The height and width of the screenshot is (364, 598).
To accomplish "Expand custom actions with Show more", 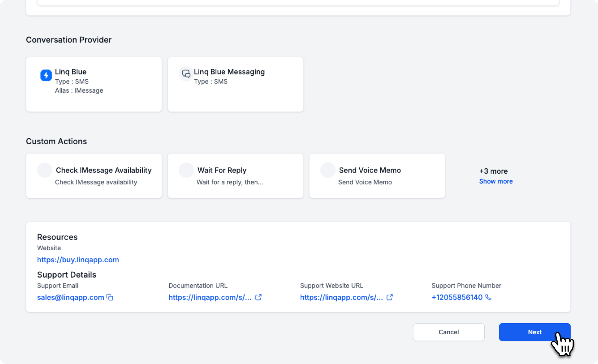I will point(496,181).
